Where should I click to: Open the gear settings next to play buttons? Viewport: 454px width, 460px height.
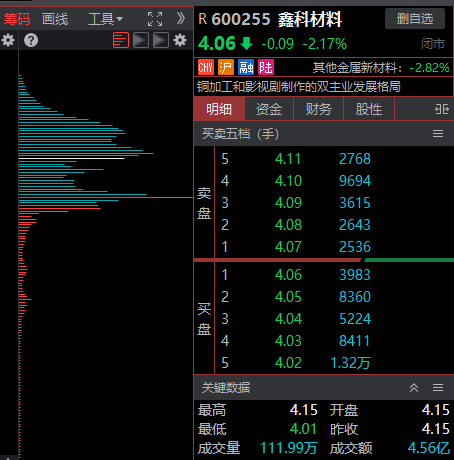(x=180, y=40)
